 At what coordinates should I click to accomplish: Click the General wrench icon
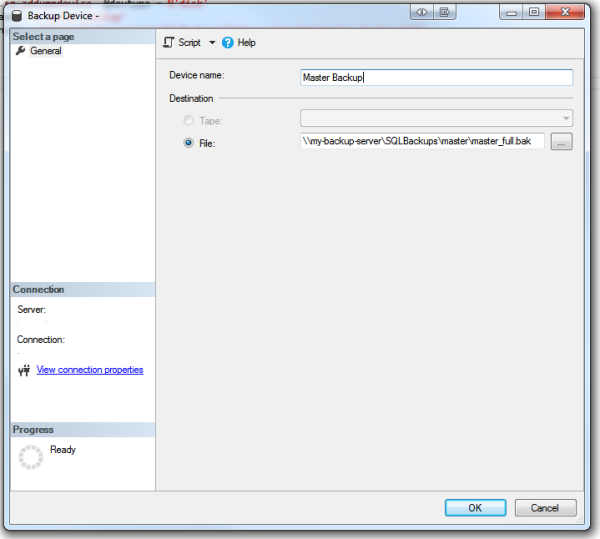pos(21,50)
